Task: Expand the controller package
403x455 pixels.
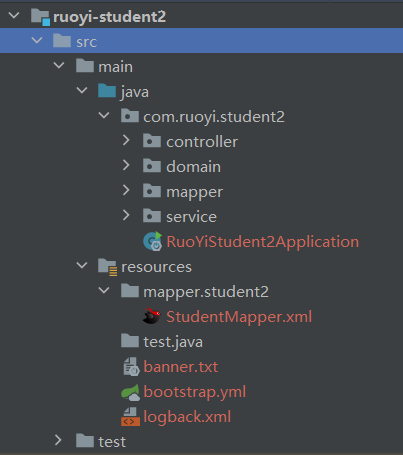Action: pyautogui.click(x=126, y=140)
